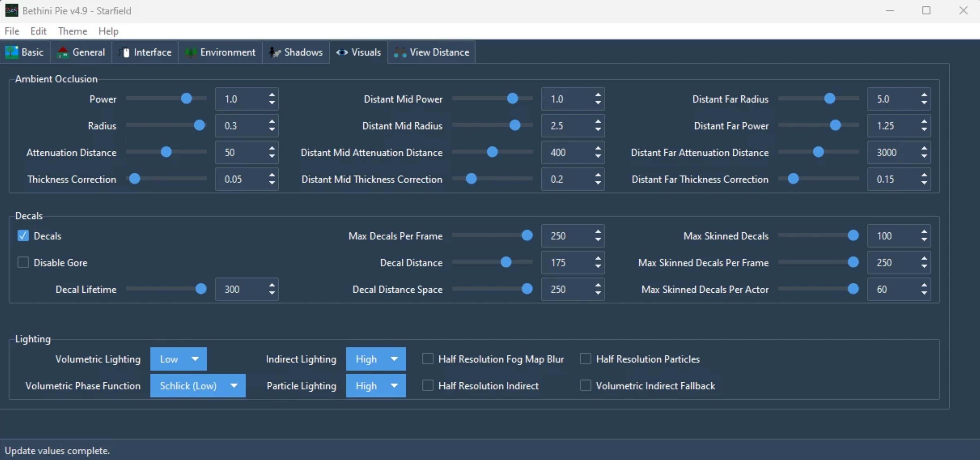Click the Visuals tab eye icon
980x460 pixels.
342,52
